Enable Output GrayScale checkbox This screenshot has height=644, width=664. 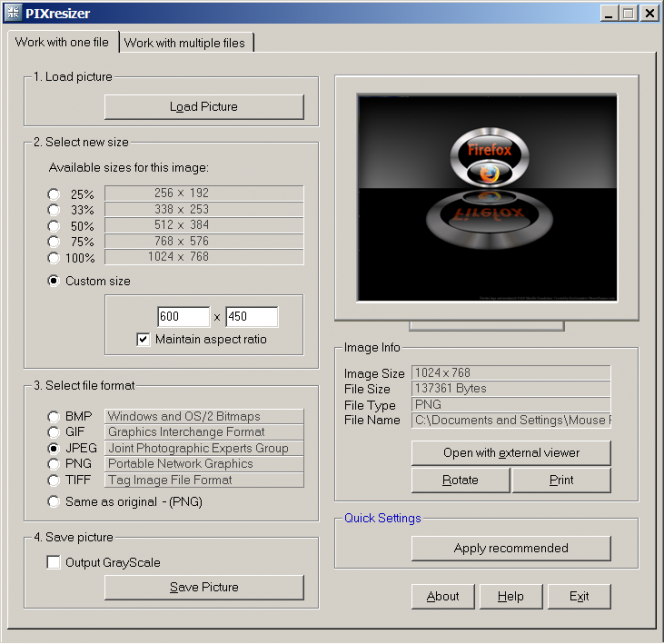click(x=53, y=563)
